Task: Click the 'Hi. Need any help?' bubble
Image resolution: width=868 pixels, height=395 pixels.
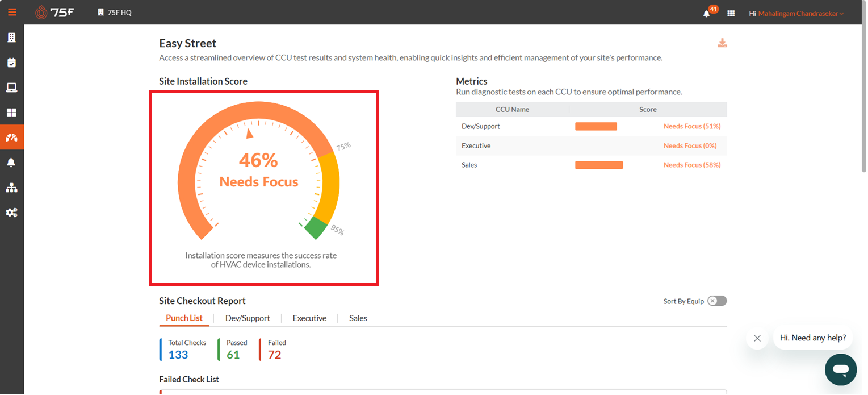Action: 813,338
